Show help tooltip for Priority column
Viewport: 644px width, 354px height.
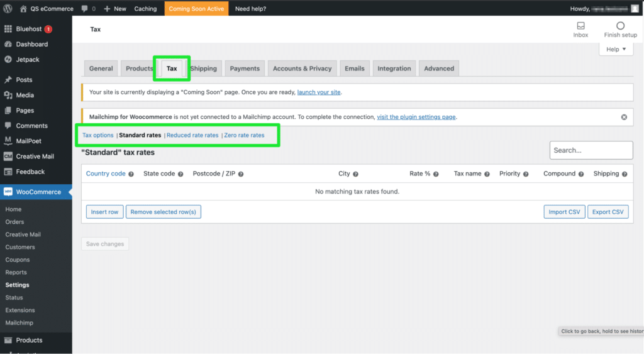pyautogui.click(x=526, y=174)
